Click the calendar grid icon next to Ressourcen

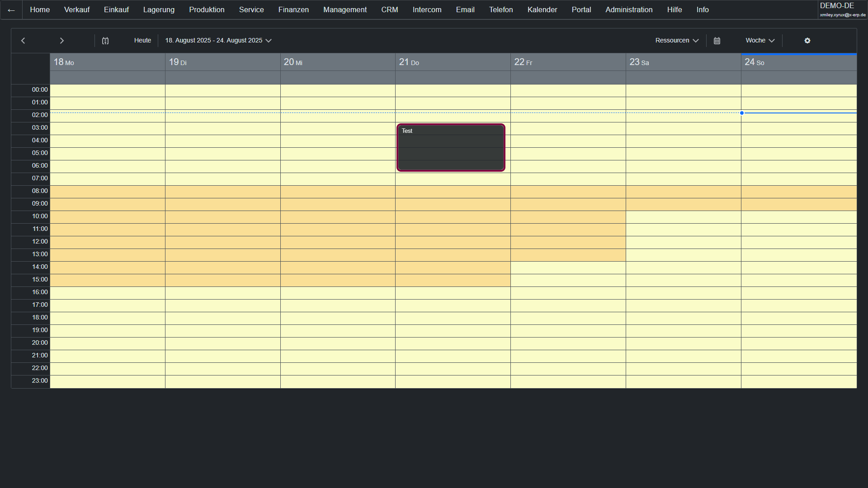point(717,41)
